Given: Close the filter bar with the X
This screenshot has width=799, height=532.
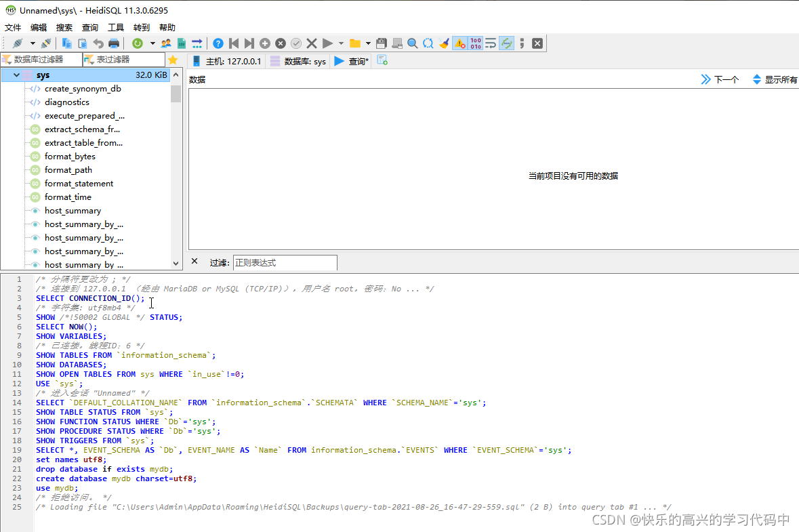Looking at the screenshot, I should pos(194,262).
